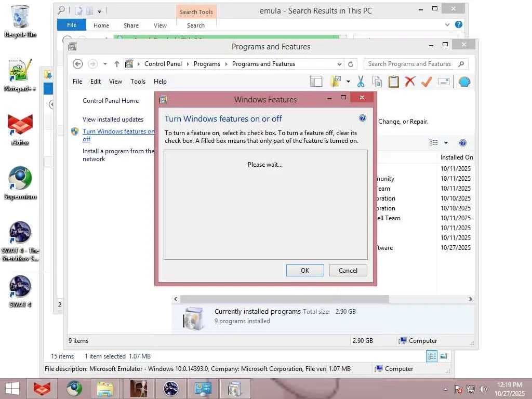Click the horizontal scrollbar left arrow

[x=176, y=299]
